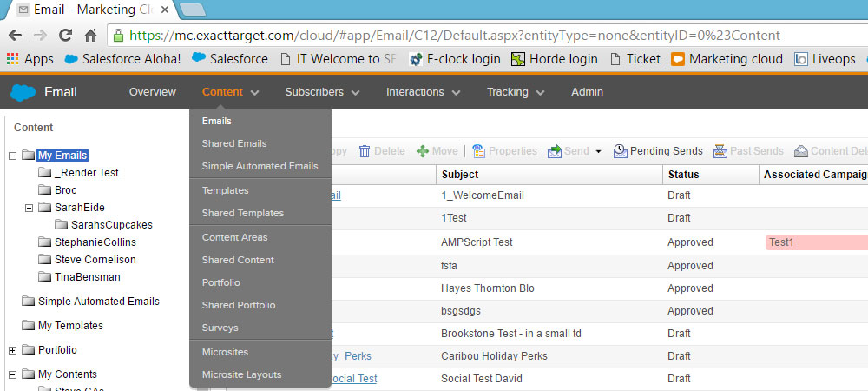Click the Send envelope icon
This screenshot has height=391, width=868.
click(x=554, y=150)
